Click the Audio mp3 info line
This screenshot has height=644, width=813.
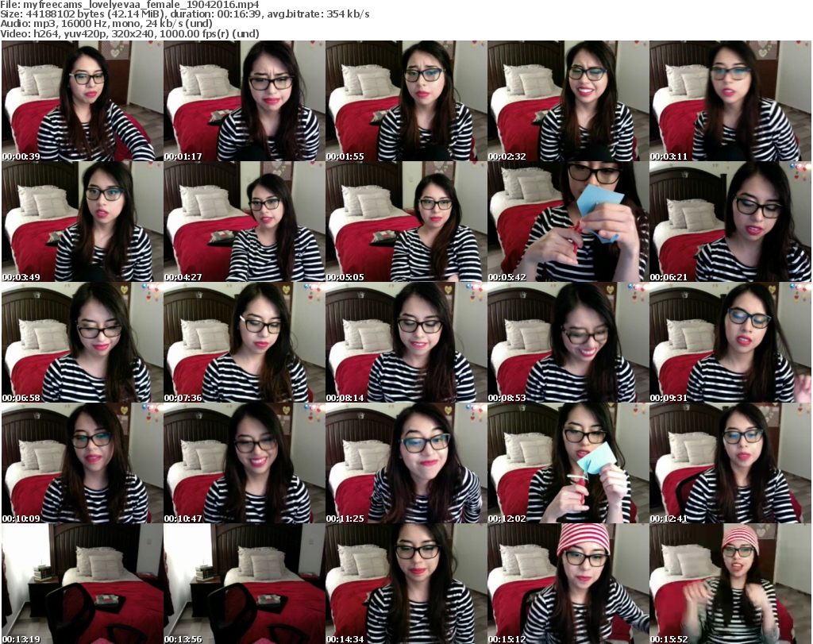pos(106,24)
